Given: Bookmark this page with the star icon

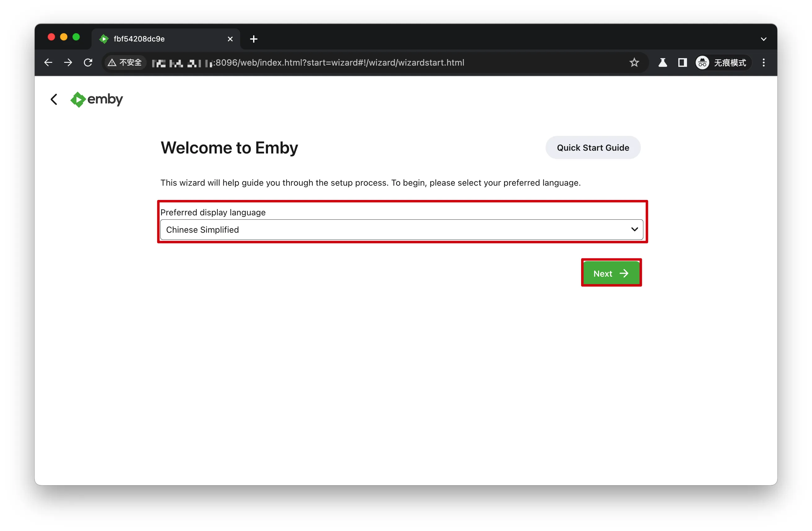Looking at the screenshot, I should coord(634,63).
